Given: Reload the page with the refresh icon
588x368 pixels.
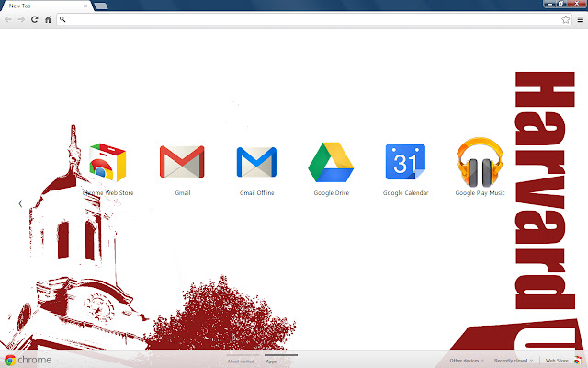Looking at the screenshot, I should click(35, 19).
